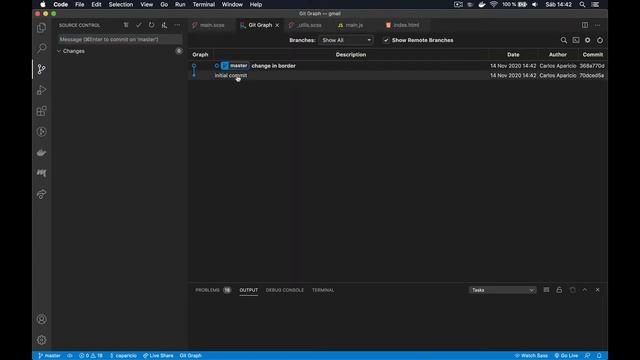
Task: Open Accounts icon in activity bar
Action: (x=42, y=319)
